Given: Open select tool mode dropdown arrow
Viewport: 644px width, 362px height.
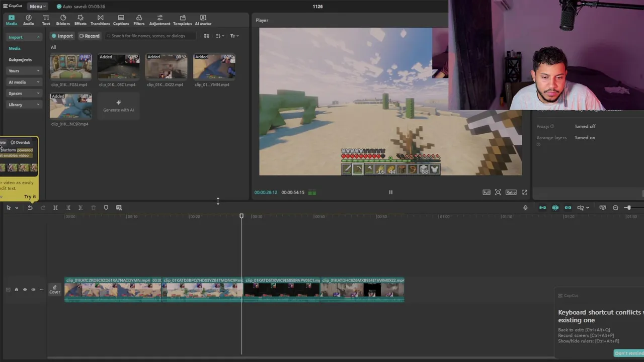Looking at the screenshot, I should (x=17, y=208).
